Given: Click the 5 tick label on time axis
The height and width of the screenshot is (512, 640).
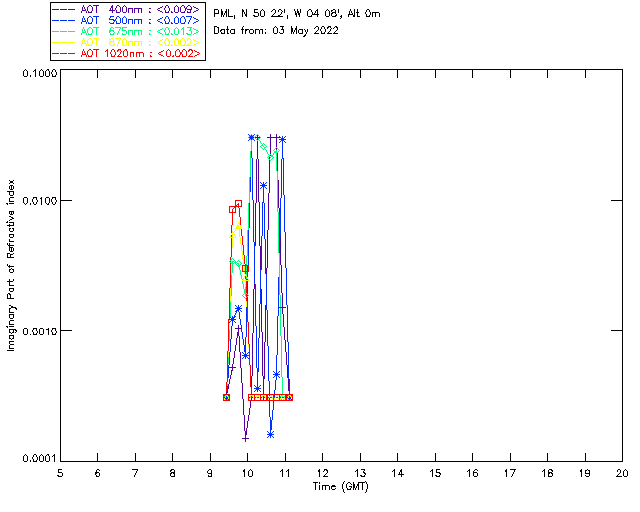Looking at the screenshot, I should point(60,473).
